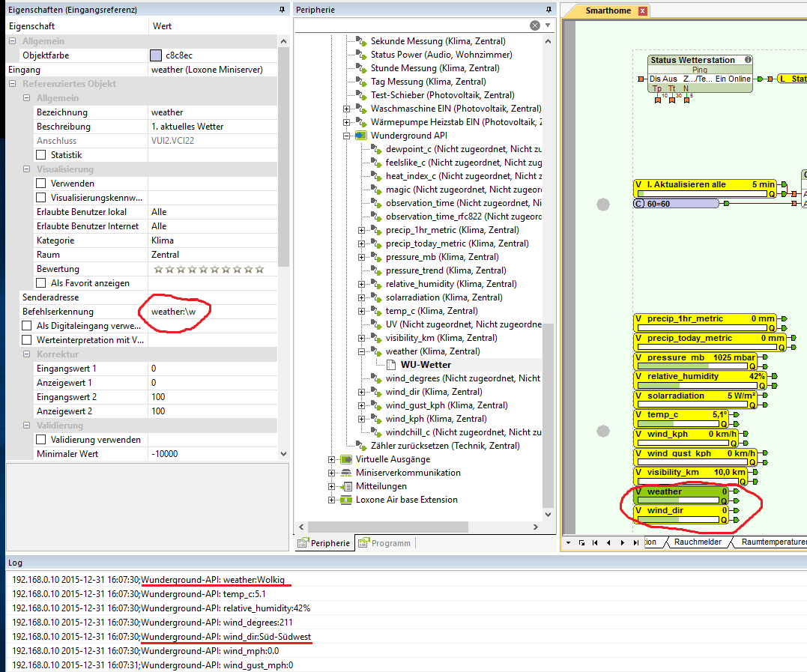807x672 pixels.
Task: Click info icon on Status Wetterstation block
Action: (747, 60)
